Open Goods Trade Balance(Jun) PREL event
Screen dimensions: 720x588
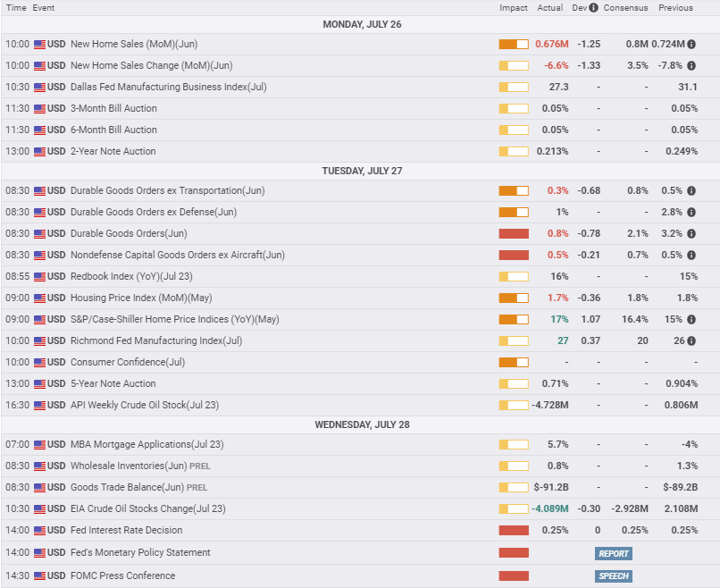tap(138, 487)
